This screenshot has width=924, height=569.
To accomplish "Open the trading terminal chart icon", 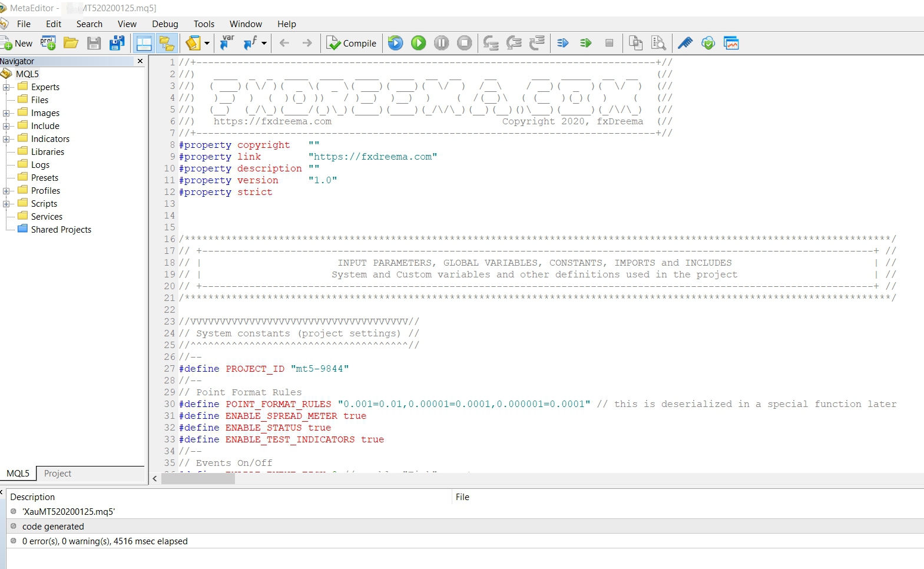I will [731, 43].
